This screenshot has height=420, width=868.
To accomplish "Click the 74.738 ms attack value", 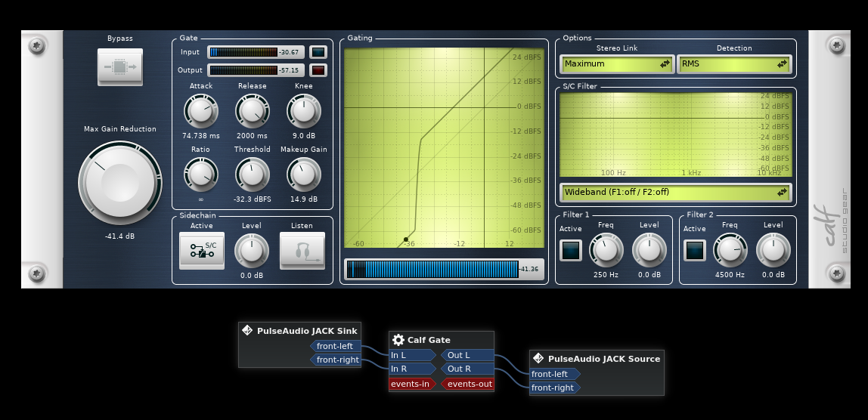I will [201, 135].
